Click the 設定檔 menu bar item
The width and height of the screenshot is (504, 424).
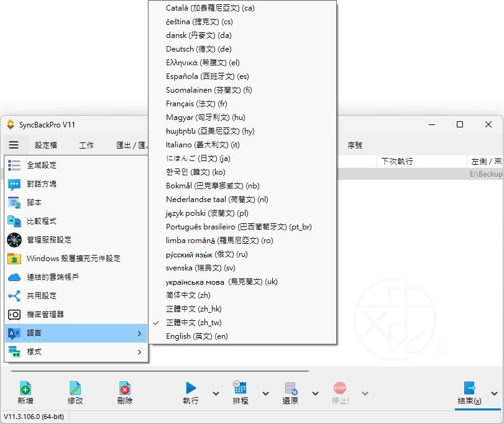(46, 145)
